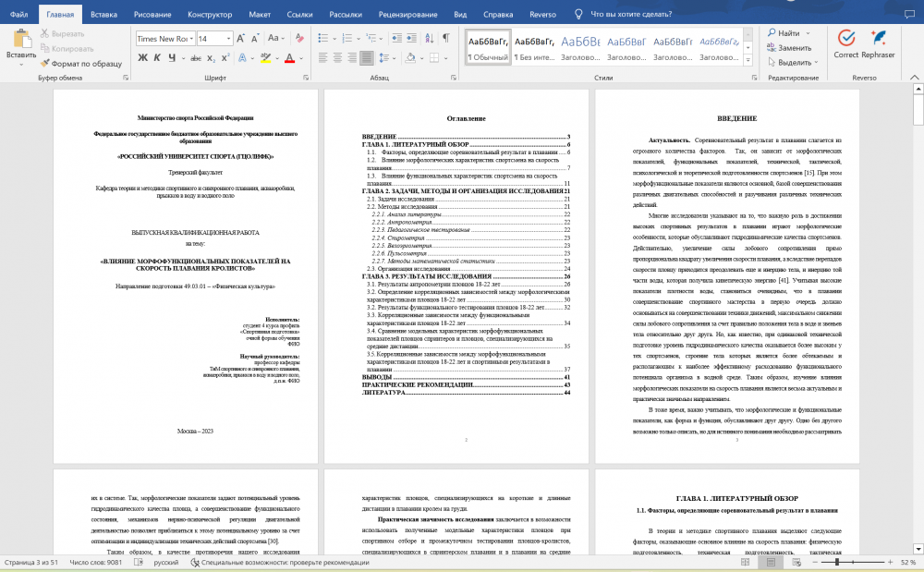
Task: Click the increase indent icon
Action: pyautogui.click(x=412, y=38)
